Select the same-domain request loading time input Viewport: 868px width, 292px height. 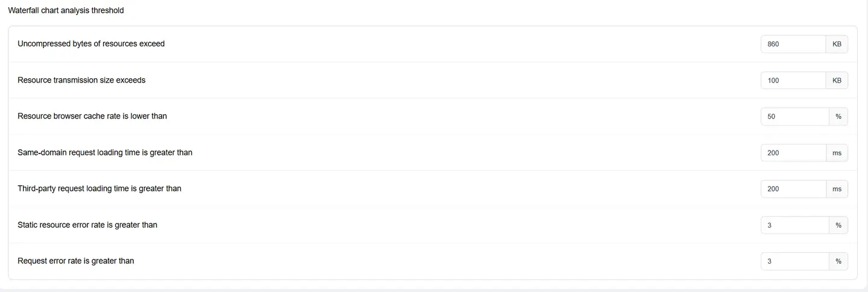pyautogui.click(x=793, y=153)
